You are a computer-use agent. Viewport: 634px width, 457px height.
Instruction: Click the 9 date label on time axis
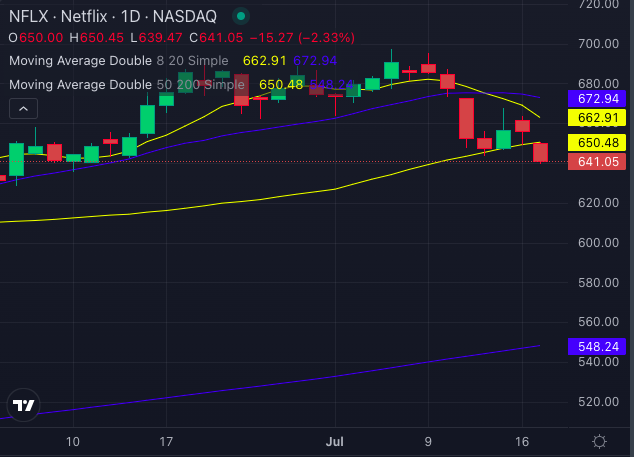(x=428, y=442)
